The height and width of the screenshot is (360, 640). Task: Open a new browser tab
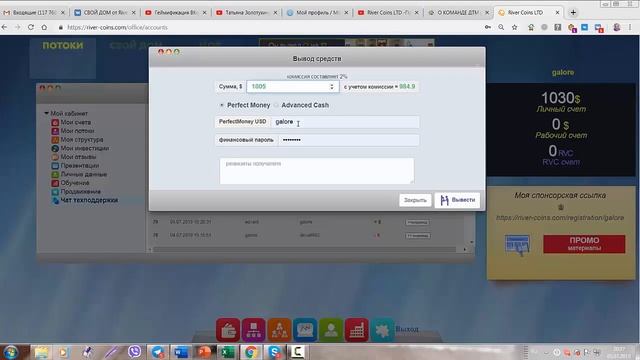pos(573,13)
